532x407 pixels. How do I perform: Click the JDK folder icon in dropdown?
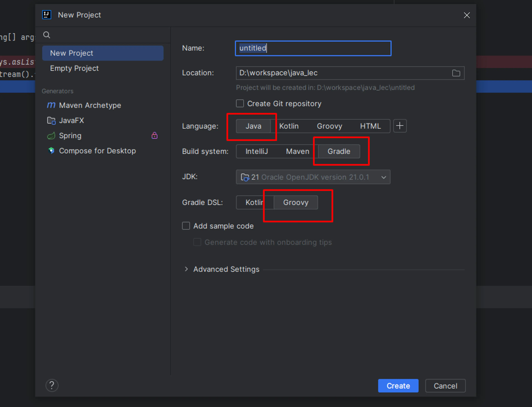pyautogui.click(x=245, y=177)
